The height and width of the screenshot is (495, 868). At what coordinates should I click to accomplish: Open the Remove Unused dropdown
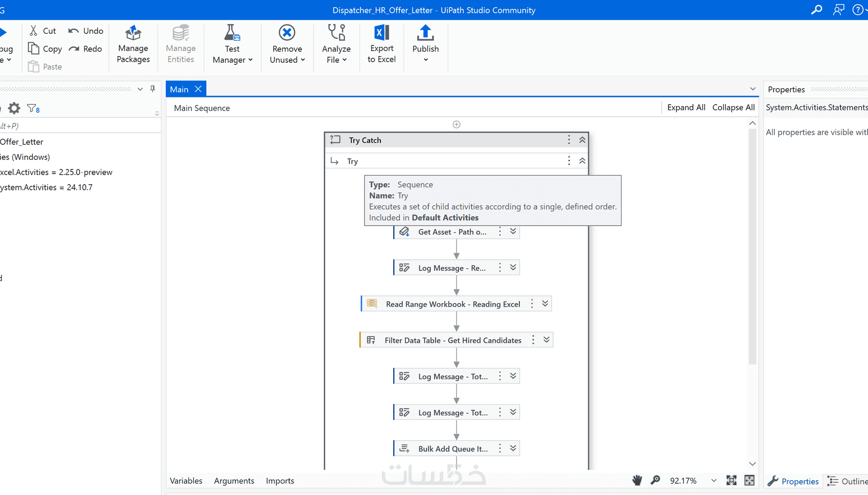pos(287,45)
